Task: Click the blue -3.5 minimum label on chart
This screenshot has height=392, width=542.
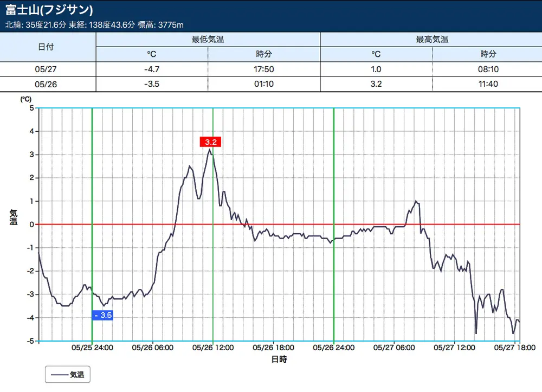Action: click(x=102, y=315)
